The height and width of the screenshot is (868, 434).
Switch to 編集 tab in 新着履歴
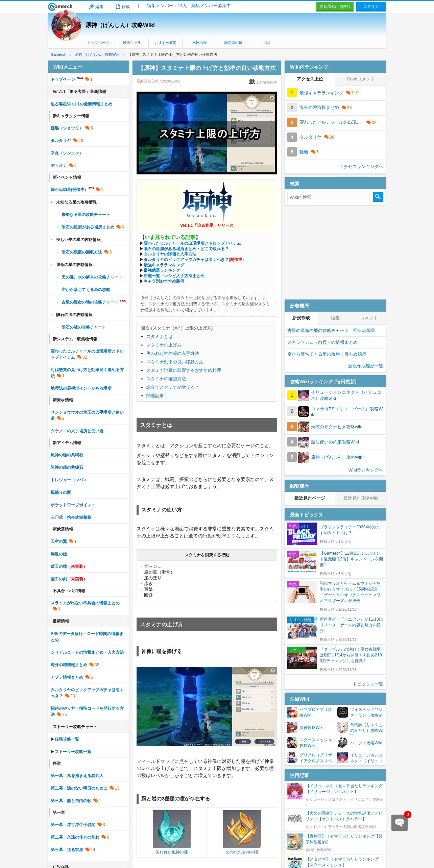(335, 318)
